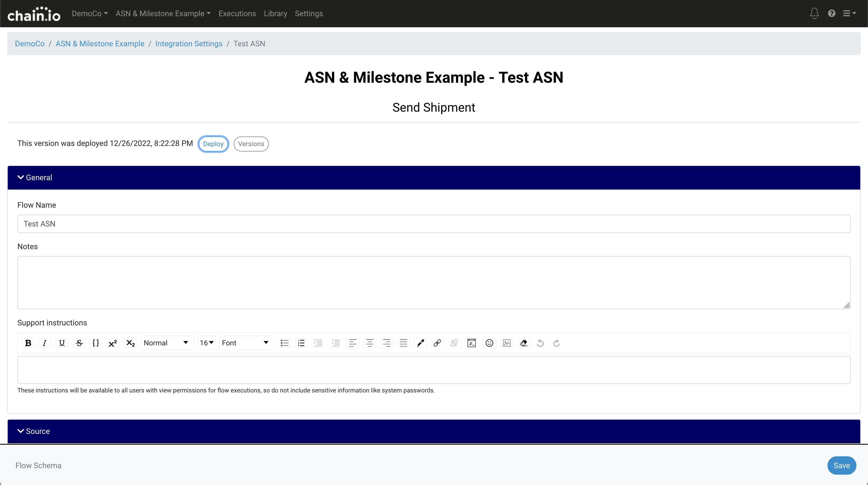Click the Deploy button
The image size is (868, 486).
[213, 144]
